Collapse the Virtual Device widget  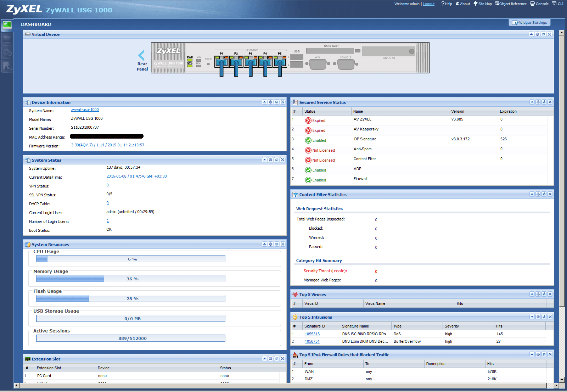(531, 34)
